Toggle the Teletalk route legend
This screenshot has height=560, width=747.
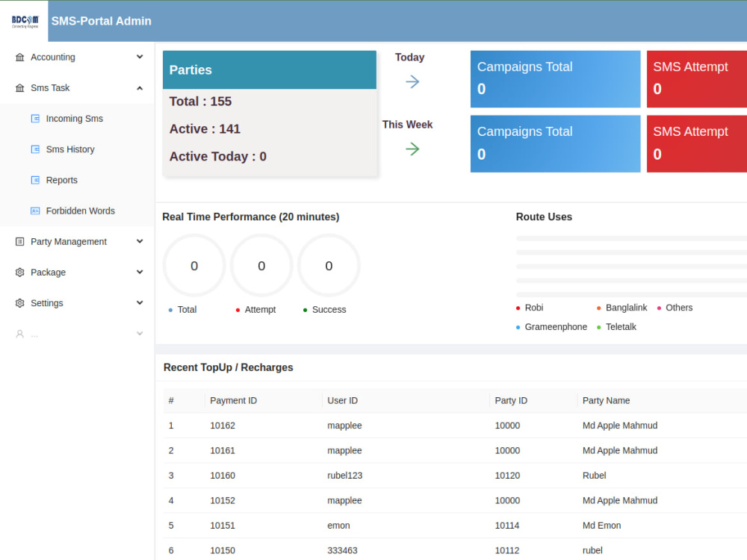pyautogui.click(x=616, y=327)
